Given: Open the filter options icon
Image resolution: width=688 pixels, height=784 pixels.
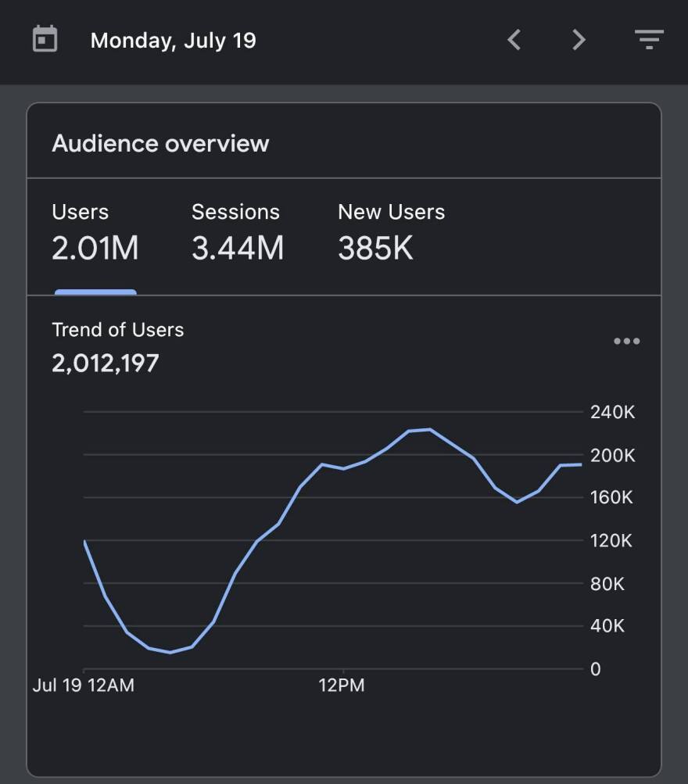Looking at the screenshot, I should coord(648,40).
